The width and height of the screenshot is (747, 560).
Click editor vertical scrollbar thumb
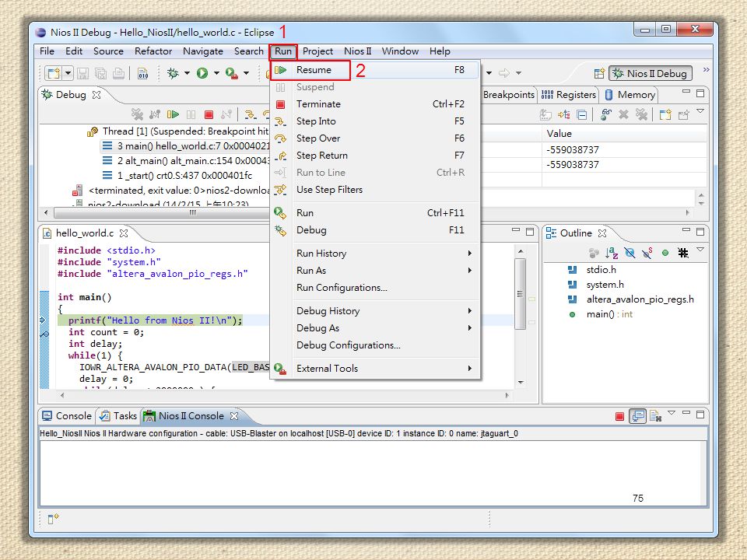point(521,293)
